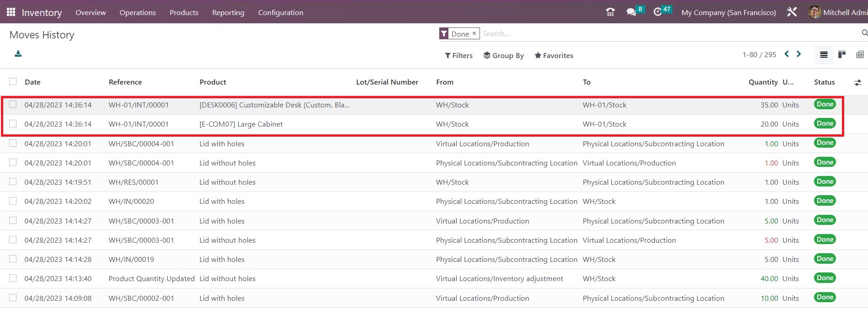
Task: Open the Configuration menu
Action: click(280, 12)
